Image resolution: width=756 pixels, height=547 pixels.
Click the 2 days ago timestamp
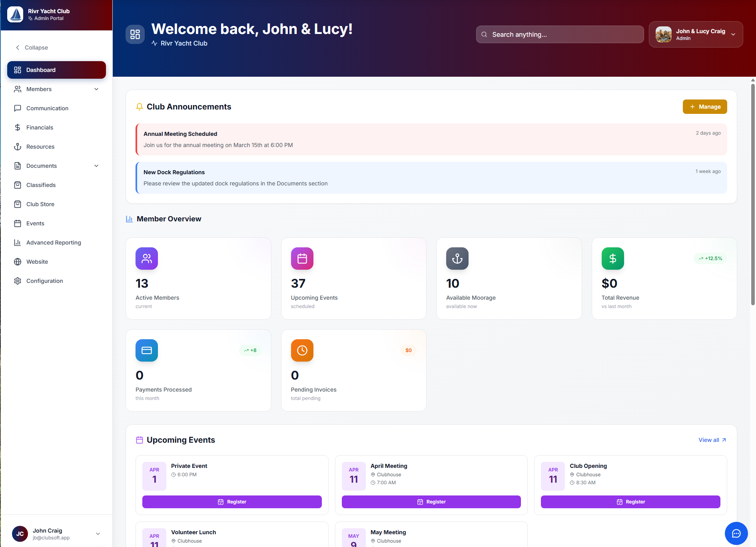[x=708, y=133]
